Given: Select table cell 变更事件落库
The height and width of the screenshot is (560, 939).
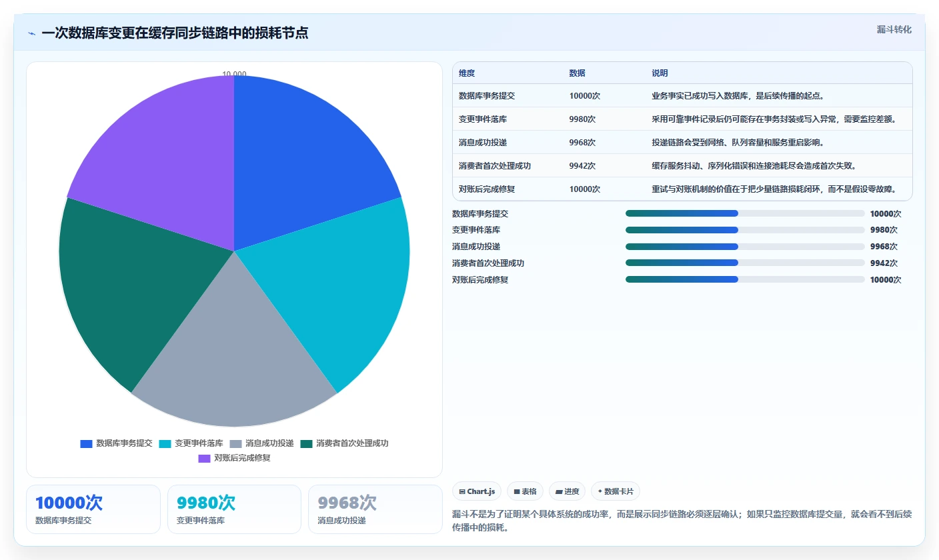Looking at the screenshot, I should [x=483, y=119].
